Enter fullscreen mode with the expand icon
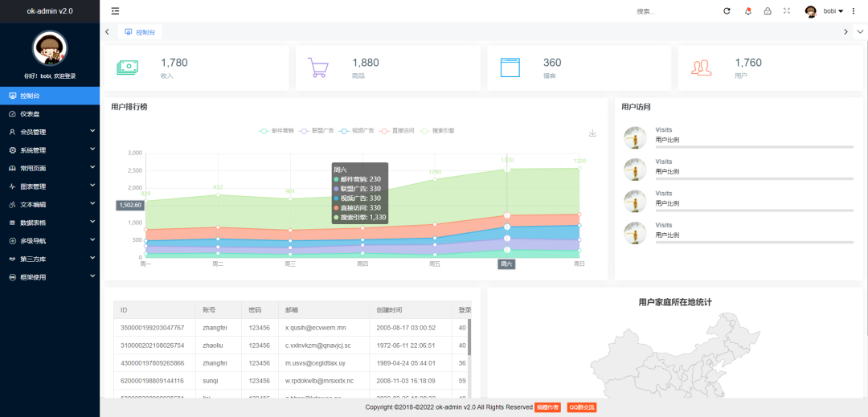The height and width of the screenshot is (417, 868). (787, 11)
